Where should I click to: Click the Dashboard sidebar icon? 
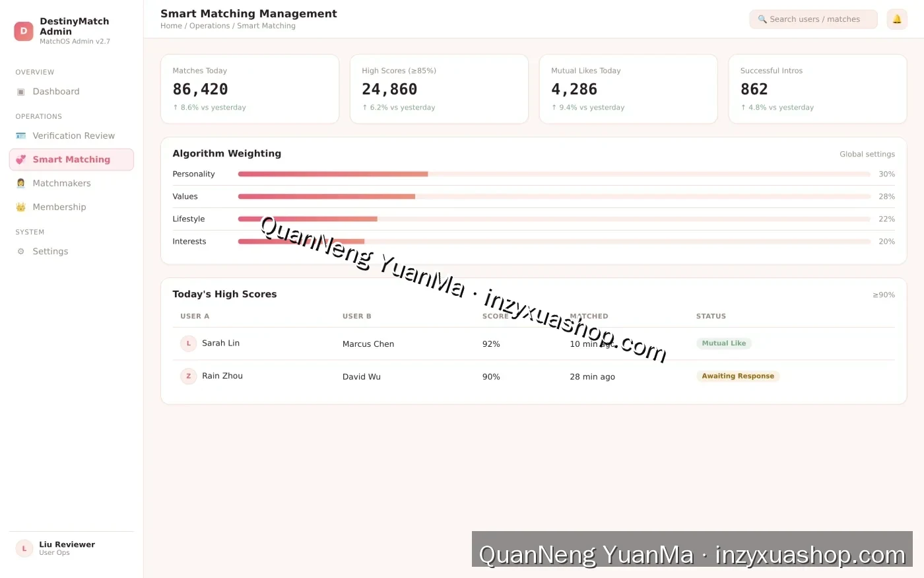pos(21,92)
